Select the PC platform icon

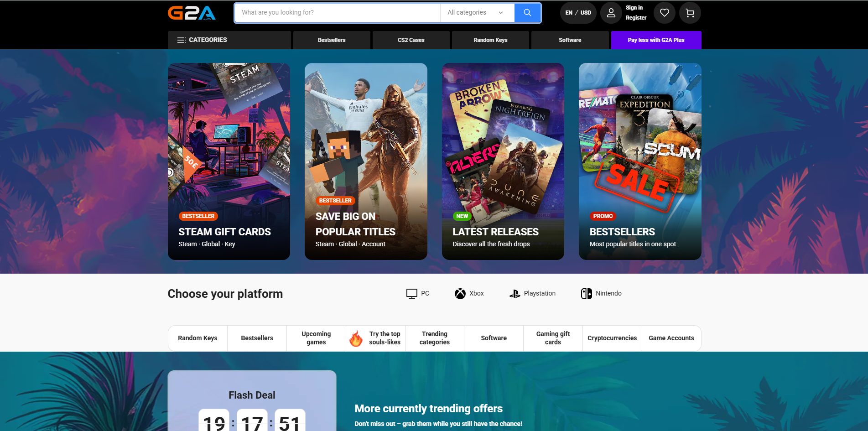tap(412, 293)
